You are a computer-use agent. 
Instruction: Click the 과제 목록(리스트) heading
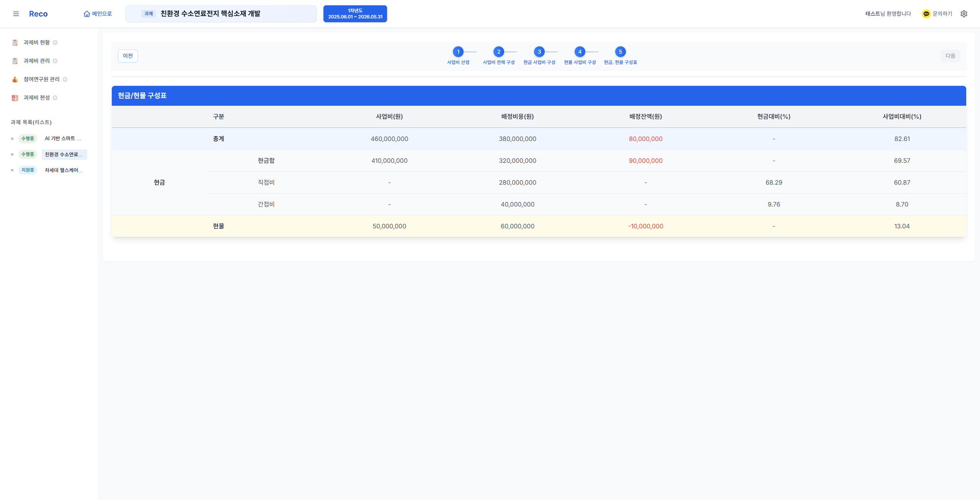point(31,122)
